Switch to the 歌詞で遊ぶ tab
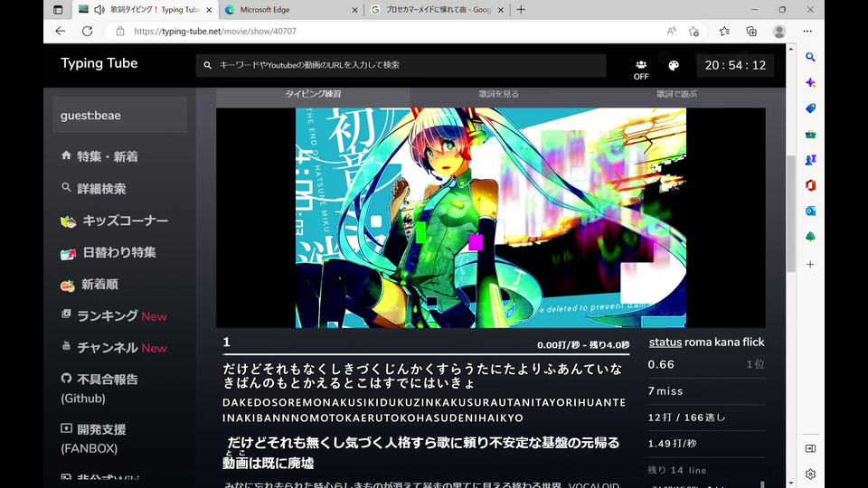This screenshot has height=488, width=868. 676,94
